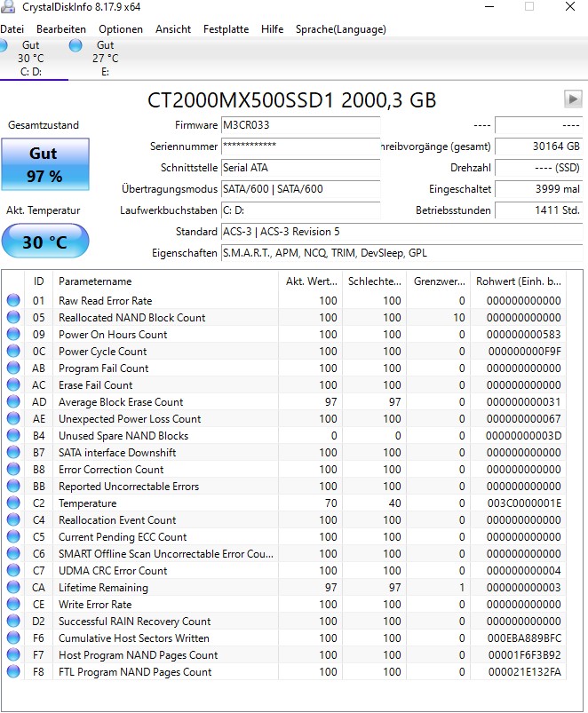Close the CrystalDiskInfo window
The image size is (588, 713).
coord(570,6)
